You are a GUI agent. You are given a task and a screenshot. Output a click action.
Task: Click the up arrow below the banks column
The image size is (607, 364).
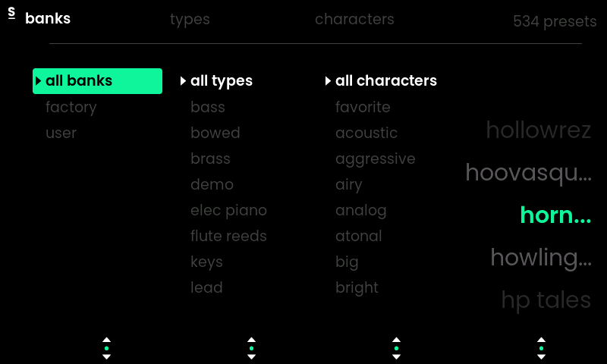pyautogui.click(x=107, y=340)
